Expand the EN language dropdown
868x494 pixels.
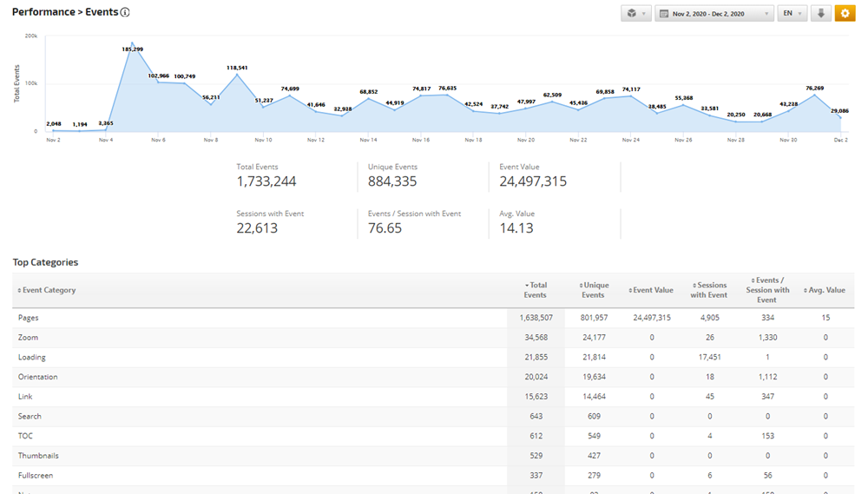coord(792,14)
